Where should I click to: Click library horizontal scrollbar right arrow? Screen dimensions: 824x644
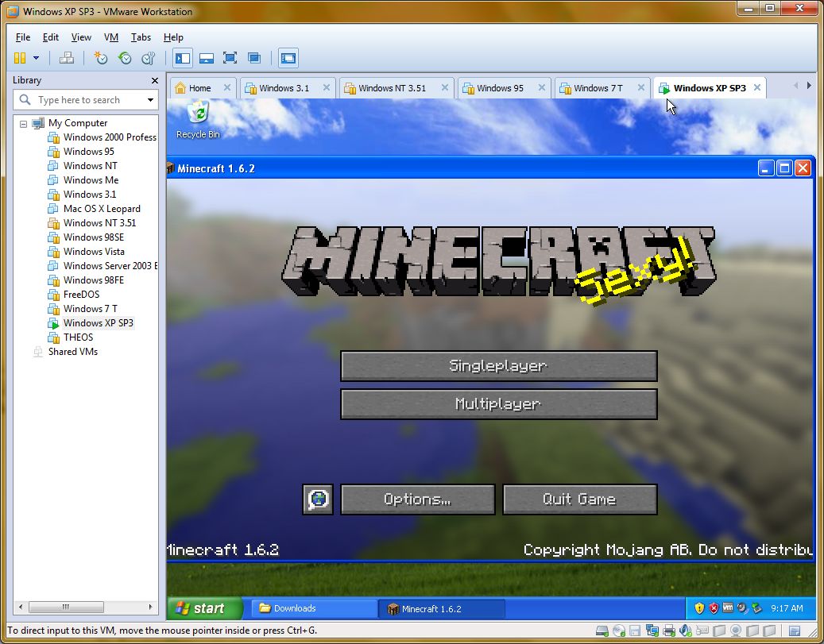click(x=150, y=607)
